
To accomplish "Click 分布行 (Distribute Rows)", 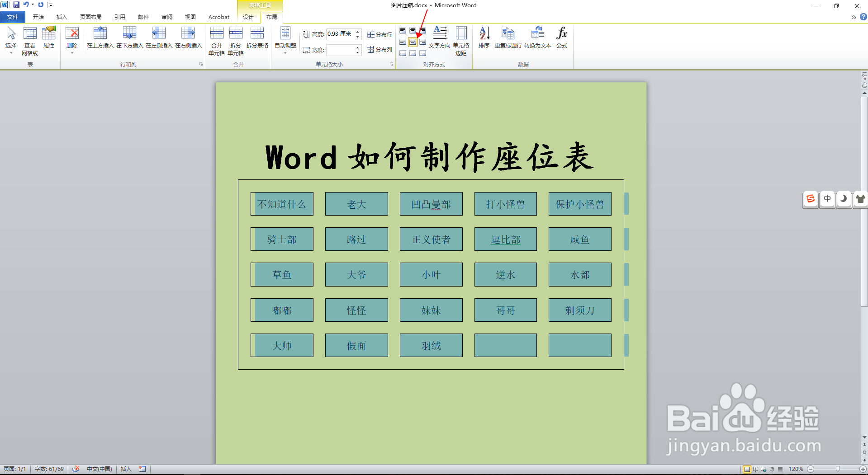I will (x=379, y=34).
